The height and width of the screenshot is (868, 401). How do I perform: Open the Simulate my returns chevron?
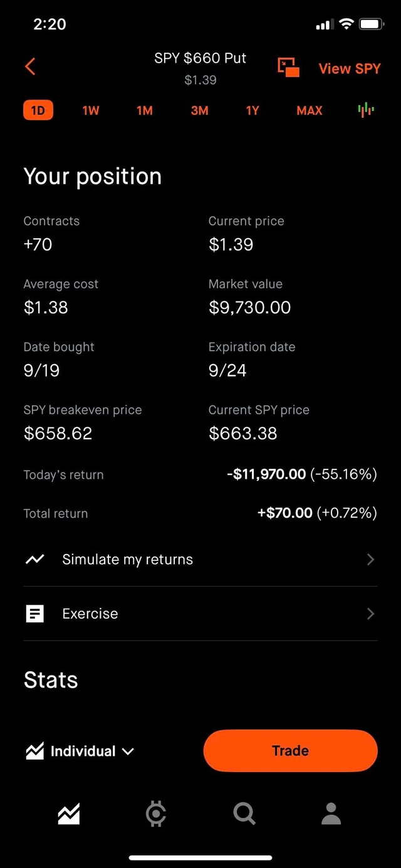click(x=370, y=559)
